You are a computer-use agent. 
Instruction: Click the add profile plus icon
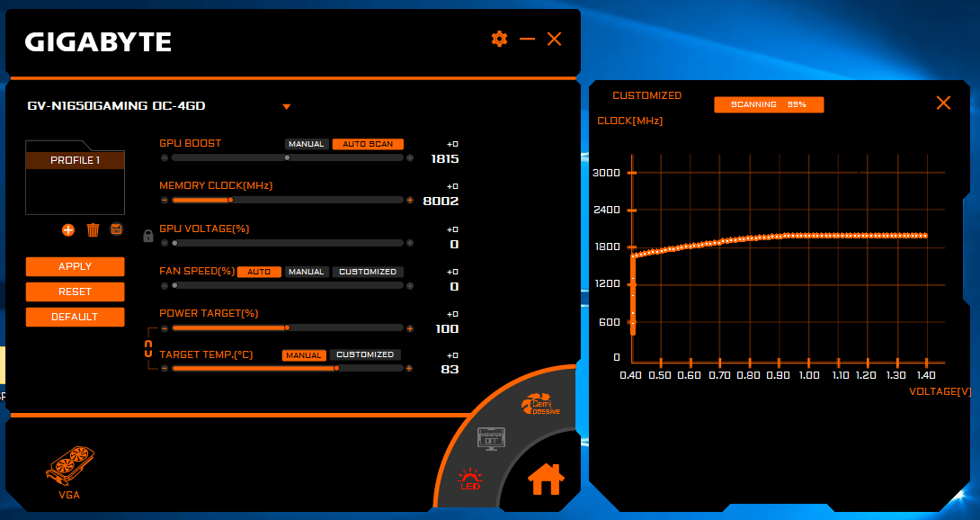point(68,229)
